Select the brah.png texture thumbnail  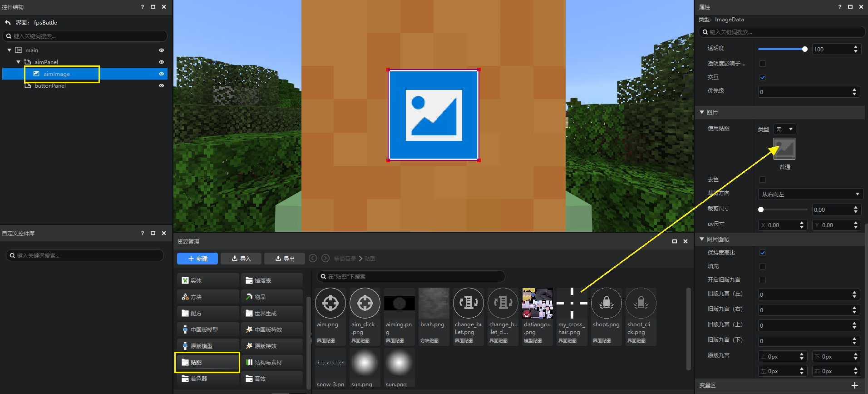[434, 303]
